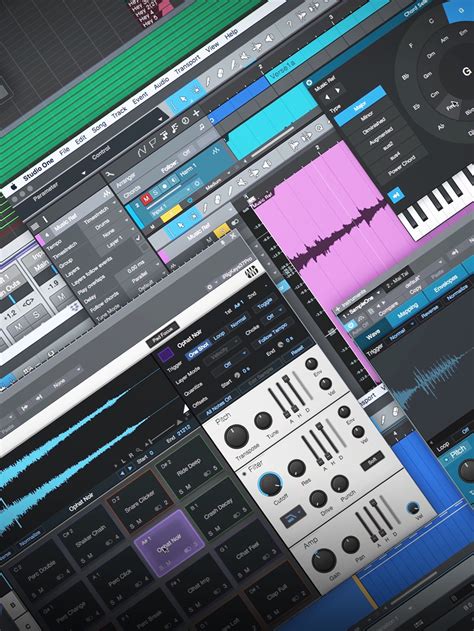Click the Transpose knob in Pitch section

pos(237,437)
